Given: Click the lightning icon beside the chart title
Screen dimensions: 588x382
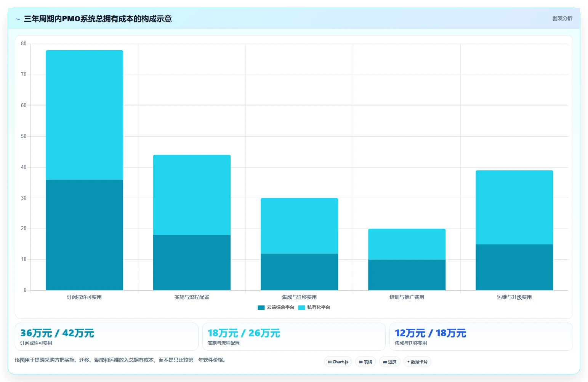Looking at the screenshot, I should pos(18,19).
